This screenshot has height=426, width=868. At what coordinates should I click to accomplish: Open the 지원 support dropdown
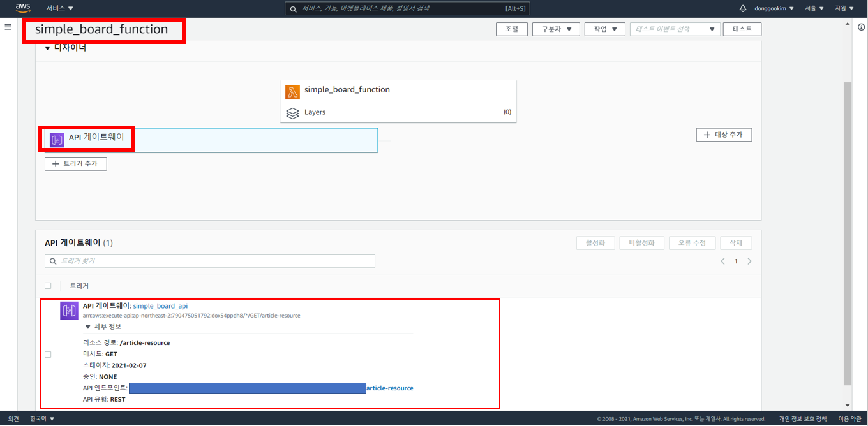[x=844, y=8]
